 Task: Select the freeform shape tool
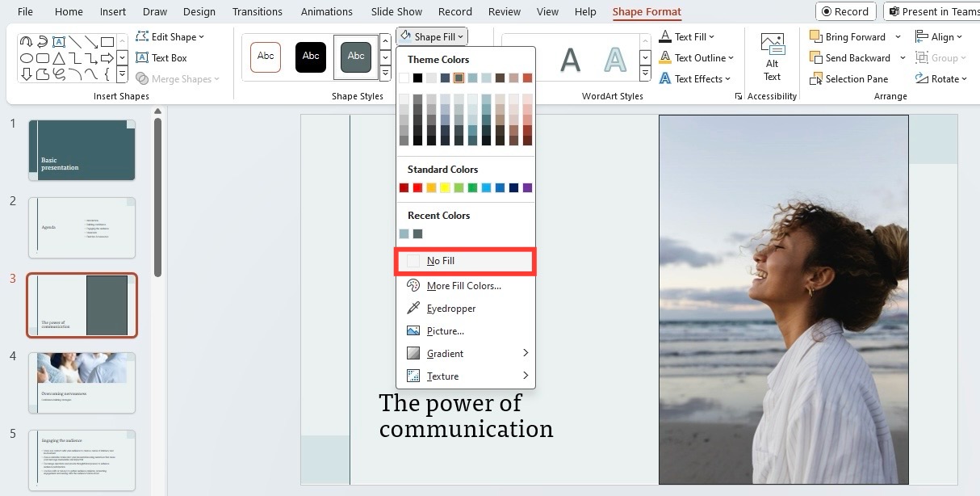tap(43, 74)
